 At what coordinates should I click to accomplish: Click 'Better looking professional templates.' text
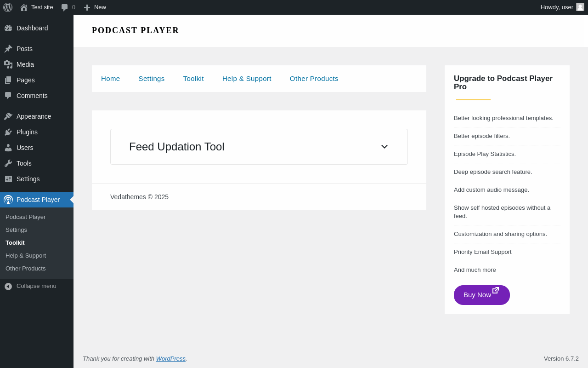[x=503, y=118]
